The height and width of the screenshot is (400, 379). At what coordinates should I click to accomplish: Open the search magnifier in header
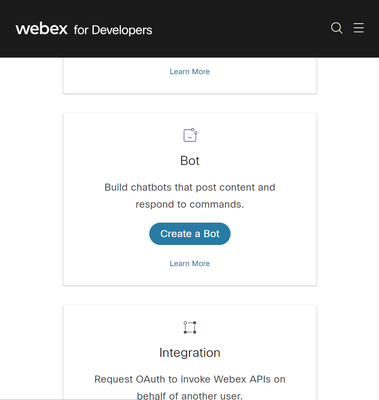click(x=336, y=28)
